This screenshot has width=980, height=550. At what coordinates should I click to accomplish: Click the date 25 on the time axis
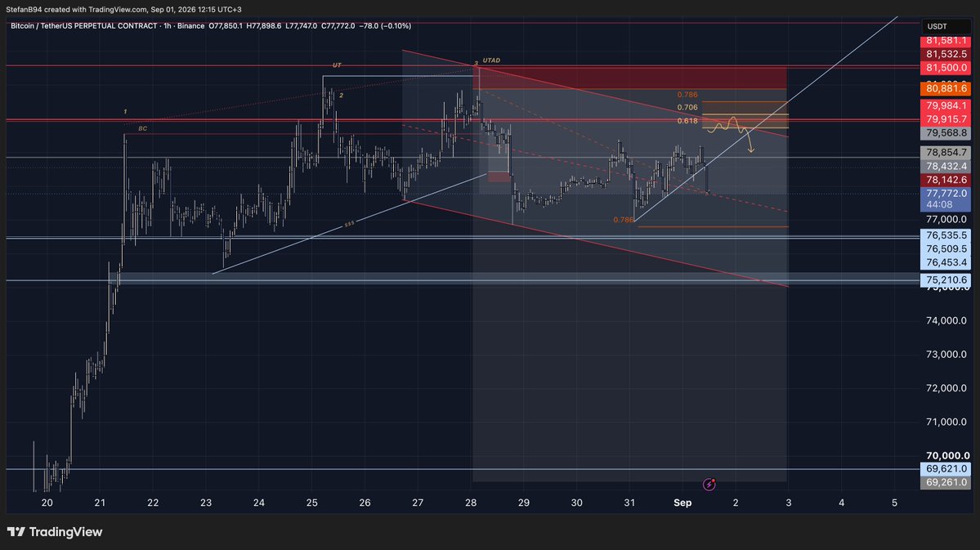pyautogui.click(x=312, y=503)
